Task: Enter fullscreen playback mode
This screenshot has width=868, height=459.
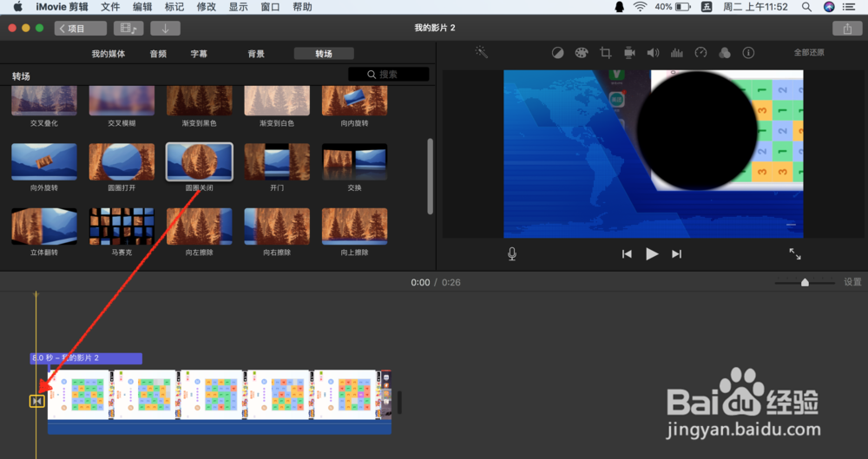Action: click(795, 253)
